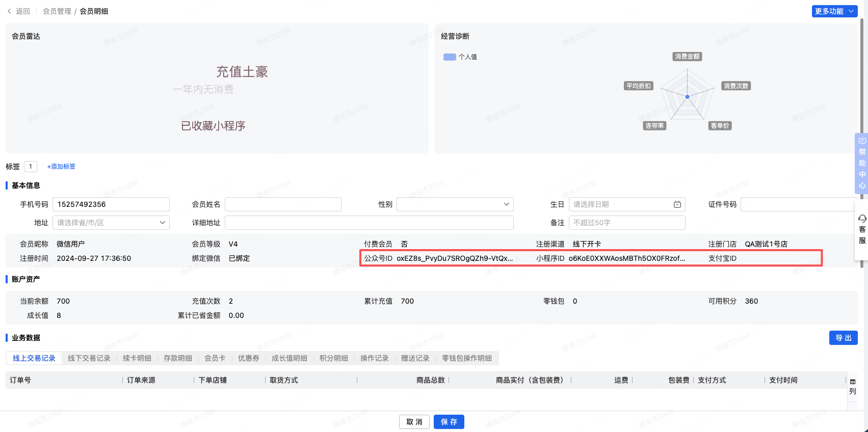
Task: Click the 已收藏小程序 text
Action: click(x=213, y=126)
